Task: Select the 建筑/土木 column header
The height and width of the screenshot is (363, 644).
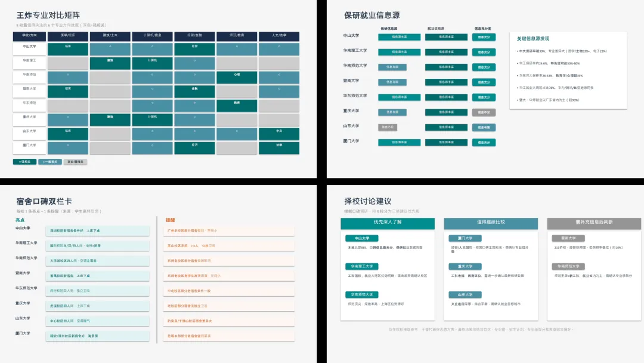Action: point(110,36)
